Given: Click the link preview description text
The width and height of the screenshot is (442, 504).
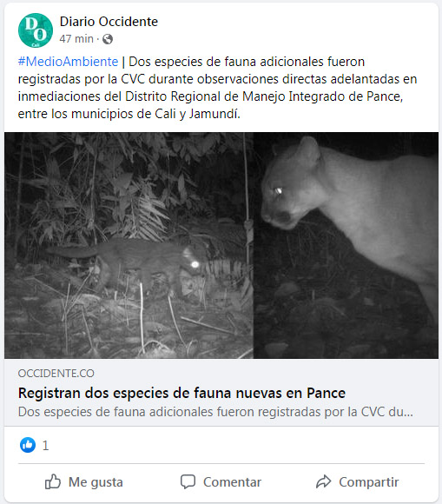Looking at the screenshot, I should [x=215, y=412].
